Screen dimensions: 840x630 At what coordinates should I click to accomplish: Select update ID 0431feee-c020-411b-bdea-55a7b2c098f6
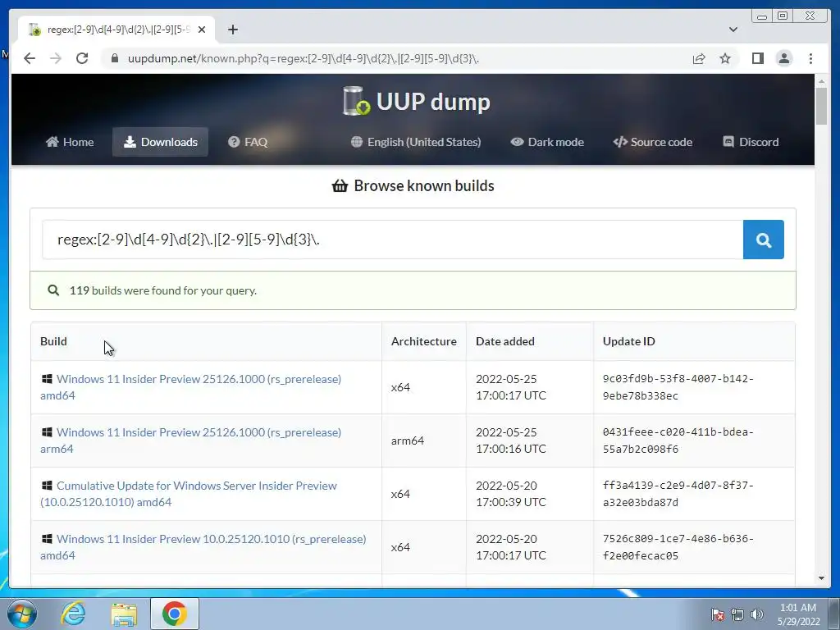pos(678,441)
